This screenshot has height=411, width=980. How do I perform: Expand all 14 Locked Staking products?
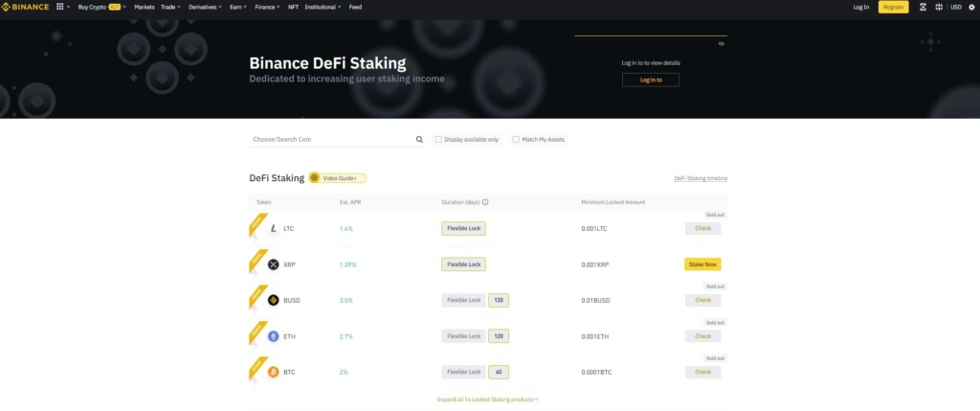click(x=488, y=399)
